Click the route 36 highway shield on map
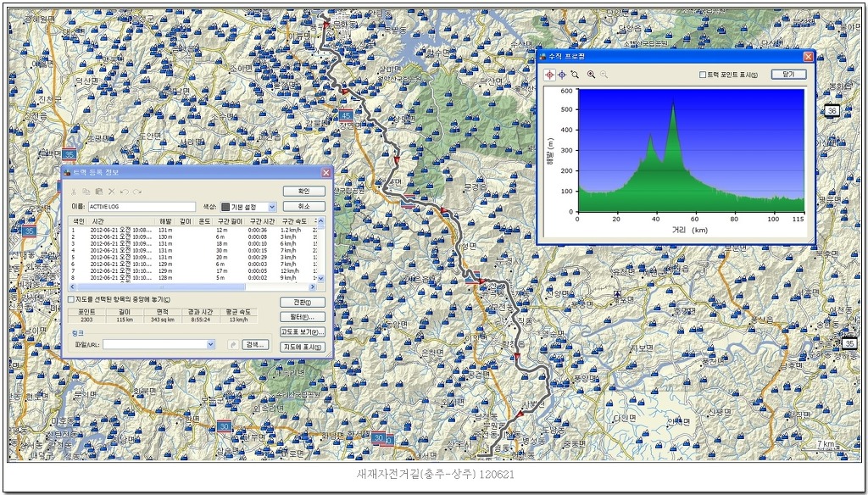Screen dimensions: 868x495 pos(831,111)
